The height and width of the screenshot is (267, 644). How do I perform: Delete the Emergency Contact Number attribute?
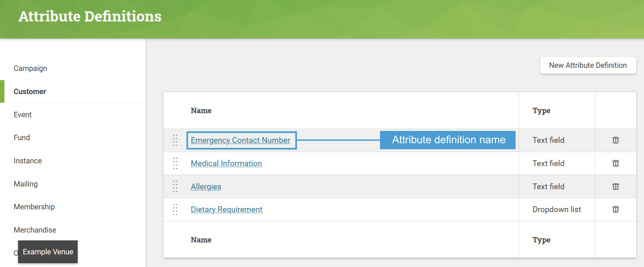[x=615, y=140]
